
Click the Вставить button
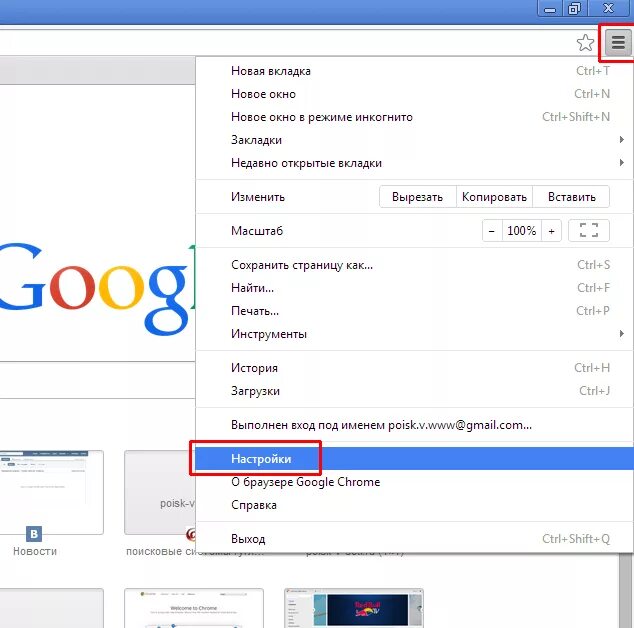[571, 197]
